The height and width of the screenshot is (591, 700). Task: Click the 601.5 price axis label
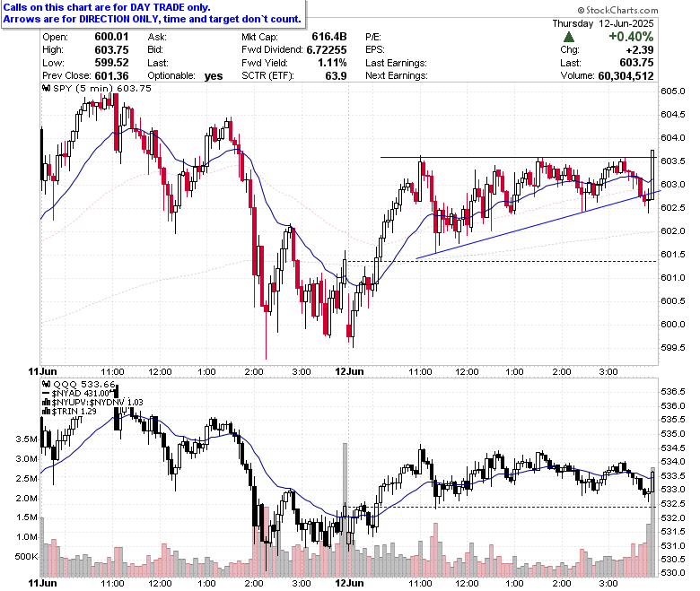tap(673, 254)
